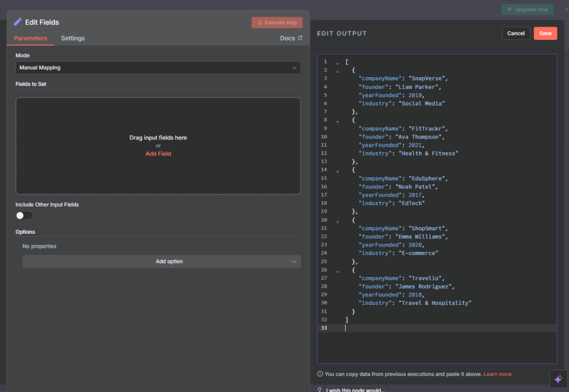Viewport: 569px width, 392px height.
Task: Fold the FitTrackr object at line 8
Action: 337,120
